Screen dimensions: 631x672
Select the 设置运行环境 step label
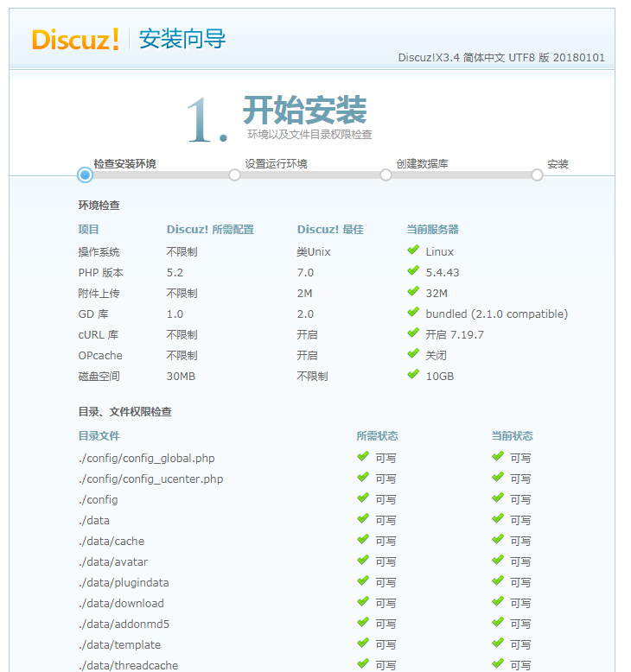click(x=277, y=164)
